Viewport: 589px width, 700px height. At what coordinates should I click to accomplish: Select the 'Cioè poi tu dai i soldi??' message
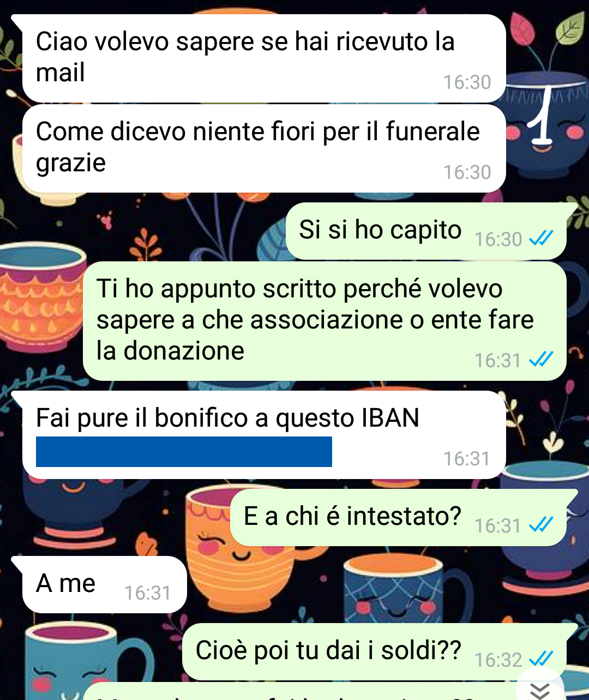pyautogui.click(x=374, y=652)
